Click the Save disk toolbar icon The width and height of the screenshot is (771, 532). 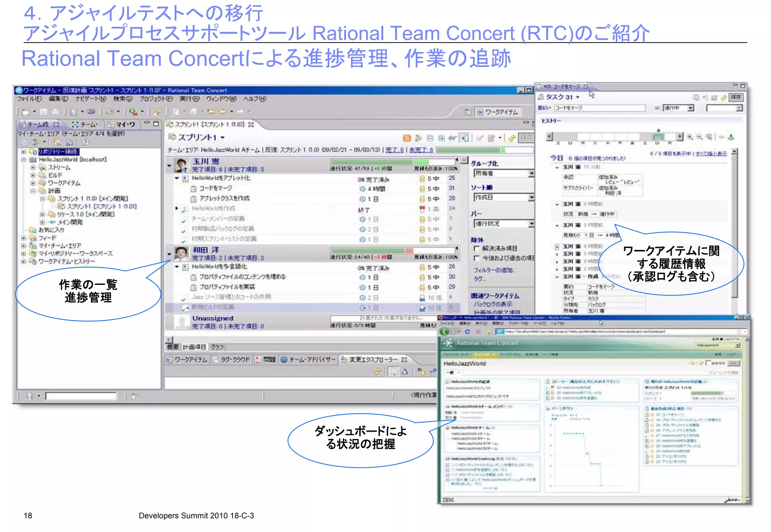pyautogui.click(x=44, y=112)
